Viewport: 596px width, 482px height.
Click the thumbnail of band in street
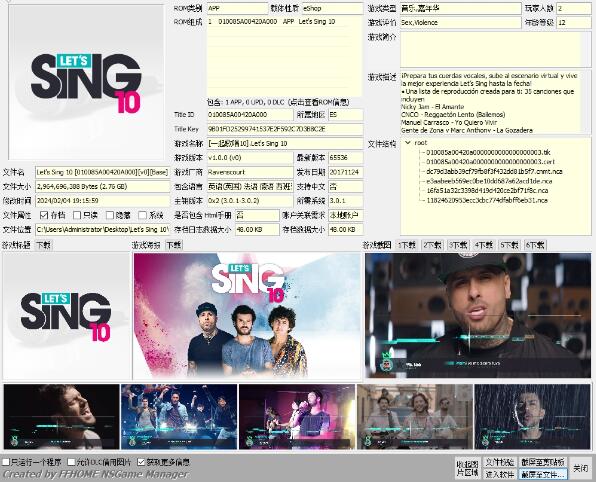415,417
